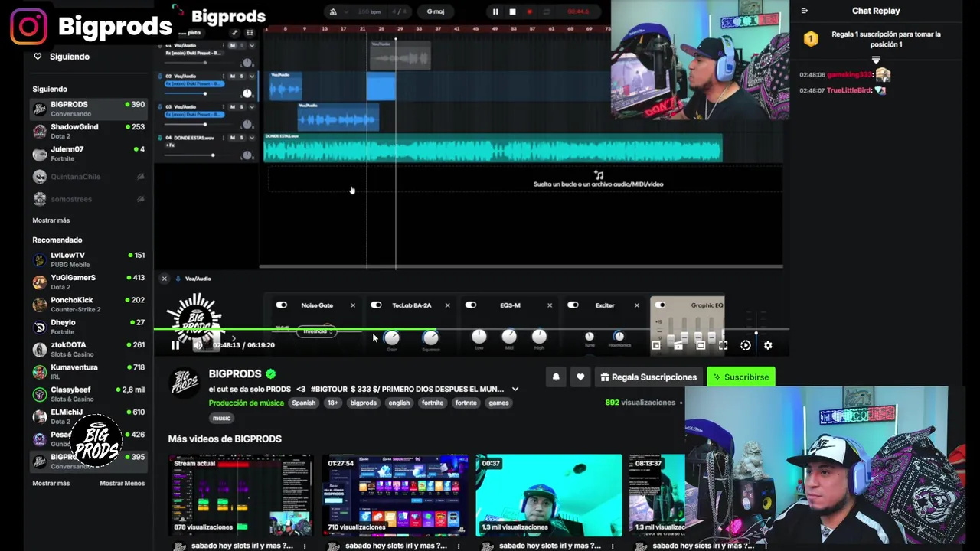Pause the DAW transport playback
The width and height of the screenshot is (980, 551).
click(x=495, y=11)
